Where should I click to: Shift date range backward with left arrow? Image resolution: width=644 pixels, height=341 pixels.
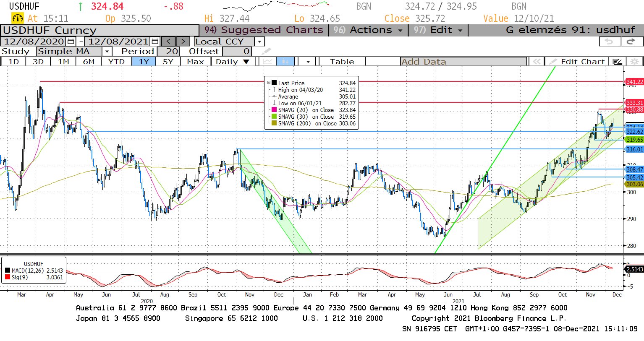(169, 42)
